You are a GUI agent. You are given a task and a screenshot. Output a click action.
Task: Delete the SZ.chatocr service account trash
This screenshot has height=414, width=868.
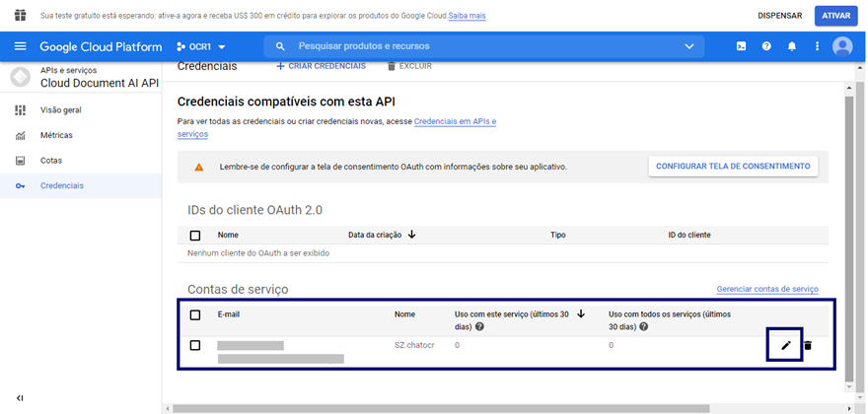808,345
